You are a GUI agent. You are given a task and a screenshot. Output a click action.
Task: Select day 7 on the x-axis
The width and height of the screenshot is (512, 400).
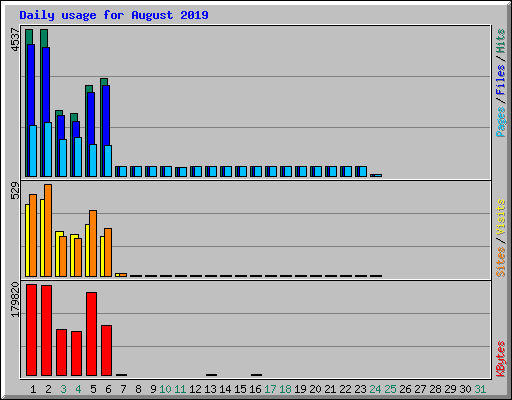(123, 389)
